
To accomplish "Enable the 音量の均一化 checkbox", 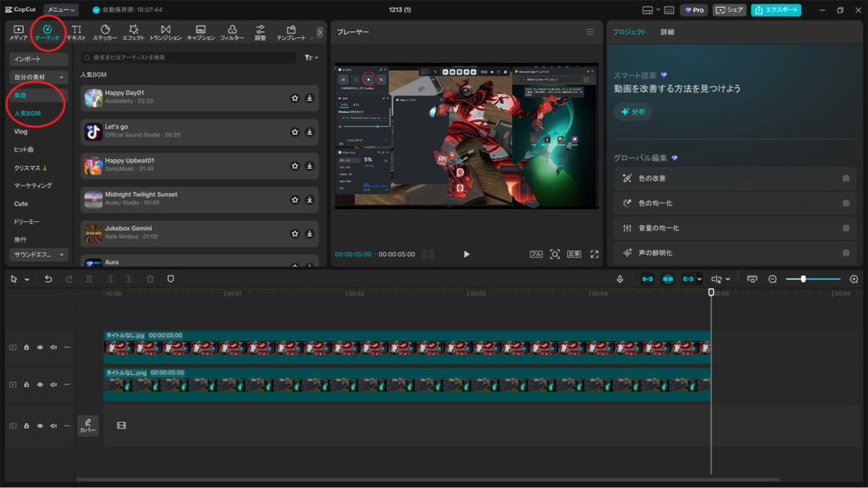I will pos(846,228).
